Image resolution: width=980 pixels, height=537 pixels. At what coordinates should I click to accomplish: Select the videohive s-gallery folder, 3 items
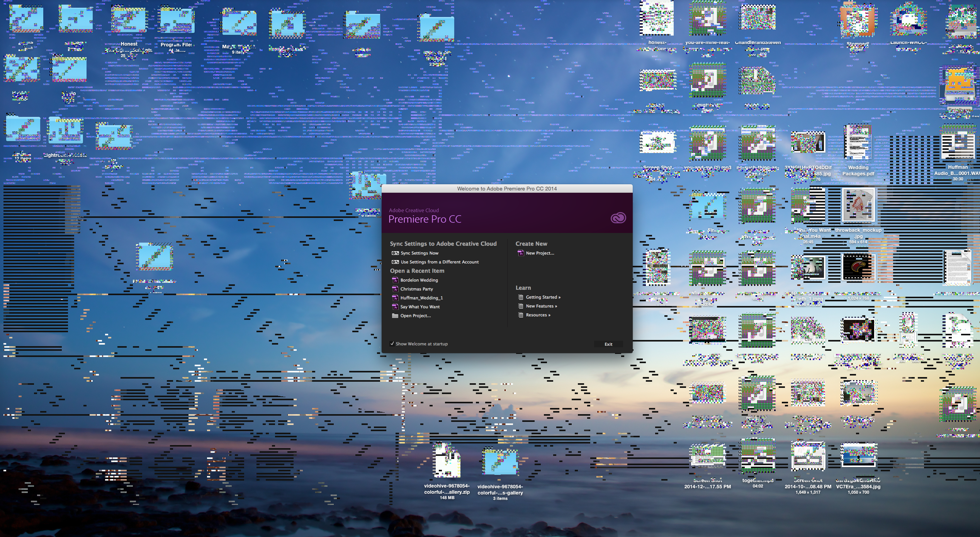[x=500, y=462]
